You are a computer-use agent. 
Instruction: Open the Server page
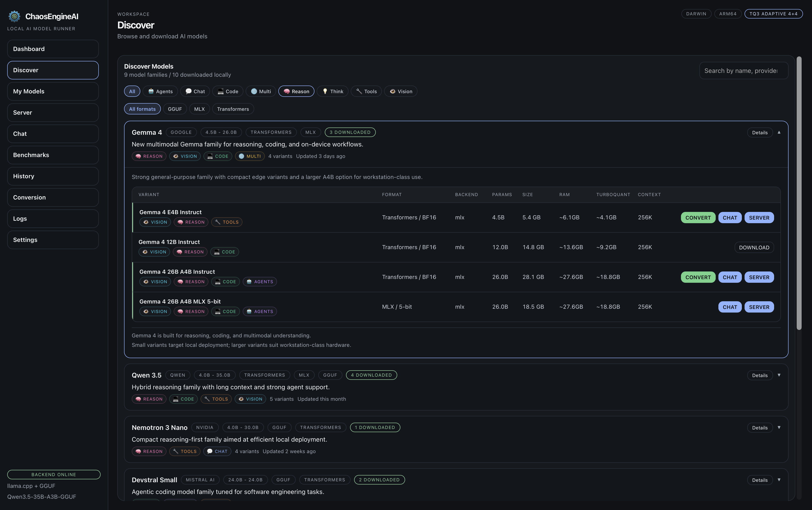53,113
